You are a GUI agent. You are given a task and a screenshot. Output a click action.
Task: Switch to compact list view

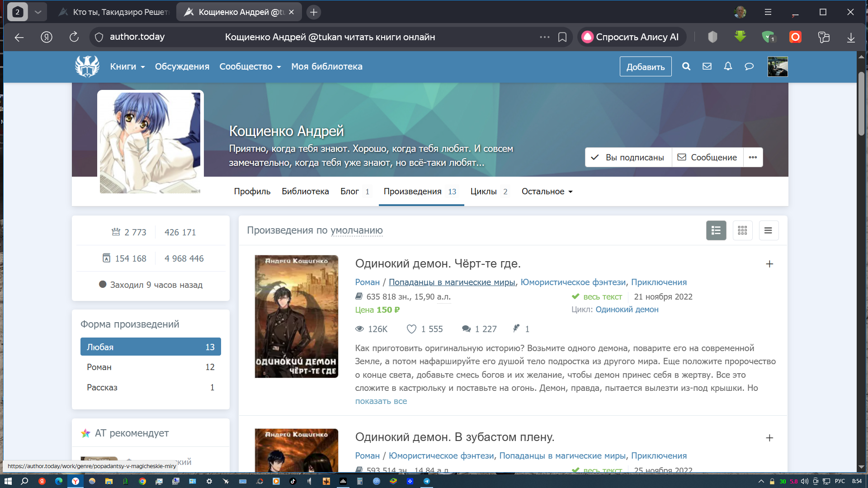click(768, 230)
